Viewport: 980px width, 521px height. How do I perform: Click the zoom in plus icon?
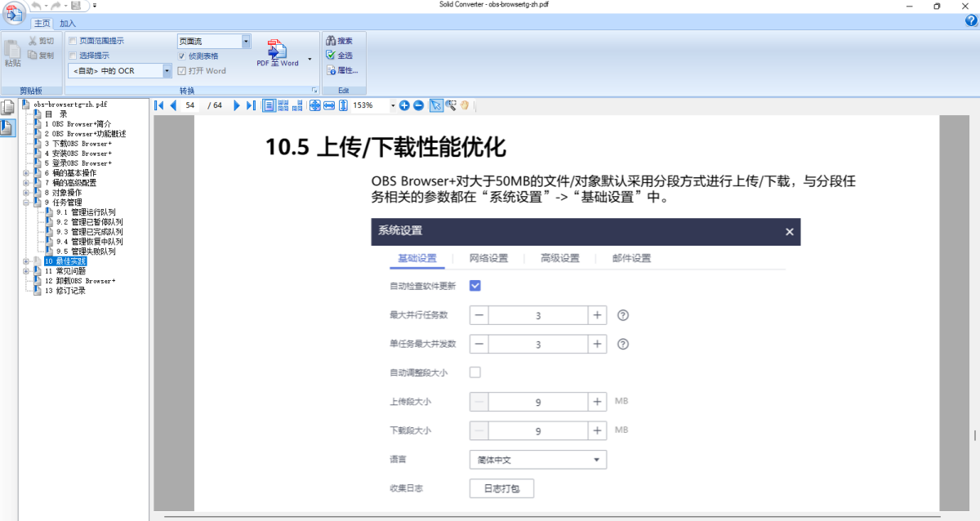404,105
